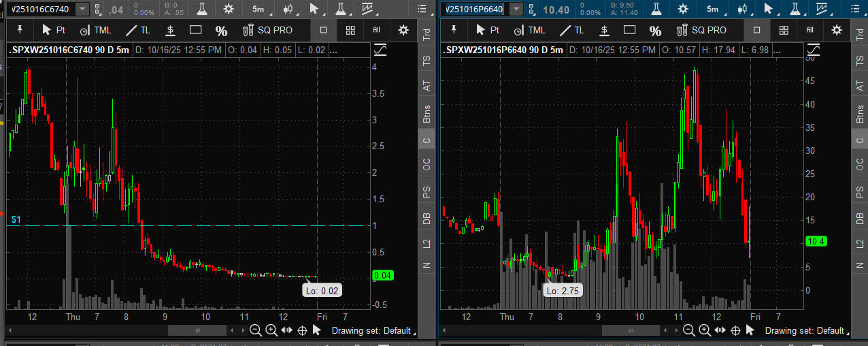Choose the price level $ tool in right chart
The width and height of the screenshot is (868, 346).
click(x=604, y=30)
